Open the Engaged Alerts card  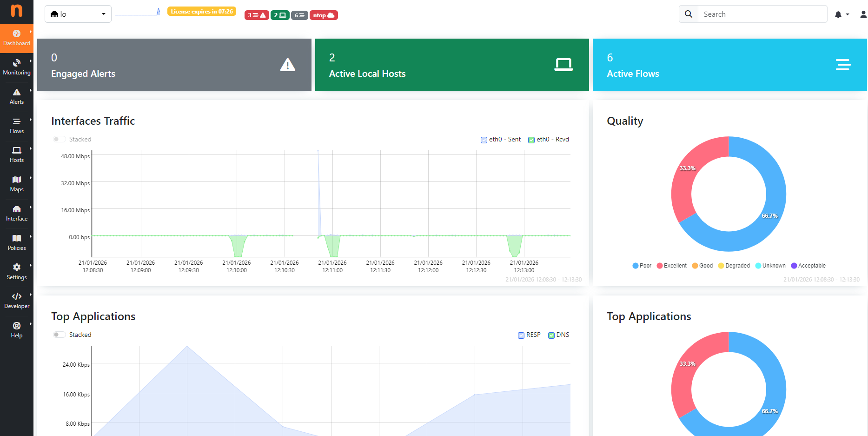click(174, 65)
